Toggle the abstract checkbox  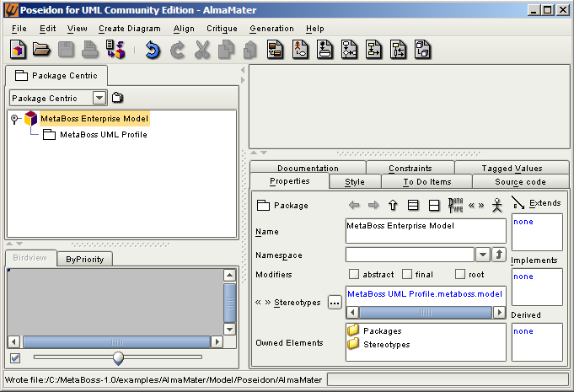pos(354,274)
